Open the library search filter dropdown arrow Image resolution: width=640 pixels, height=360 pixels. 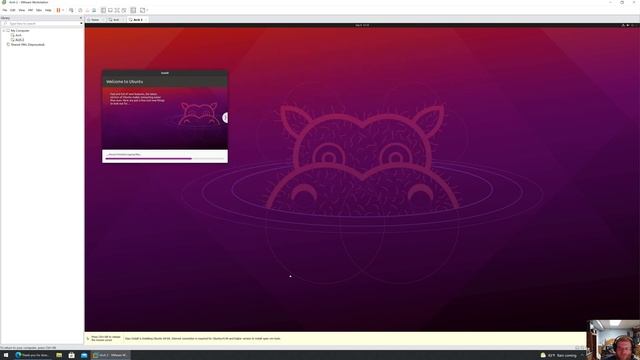(x=81, y=24)
